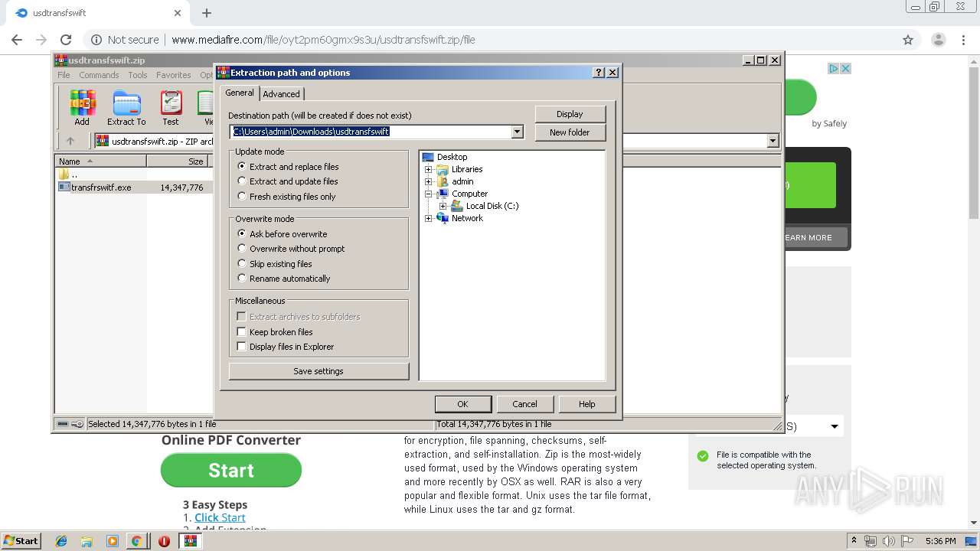
Task: Click the red security icon in taskbar
Action: click(164, 541)
